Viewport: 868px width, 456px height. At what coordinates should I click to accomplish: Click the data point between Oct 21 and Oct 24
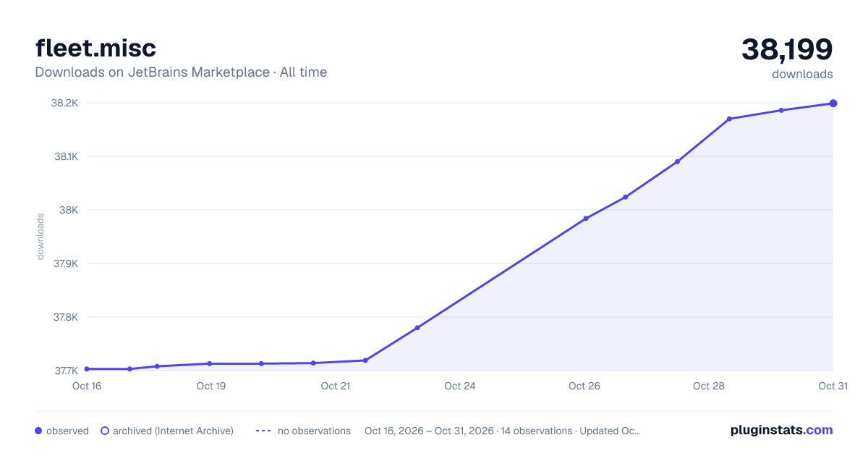pyautogui.click(x=417, y=328)
